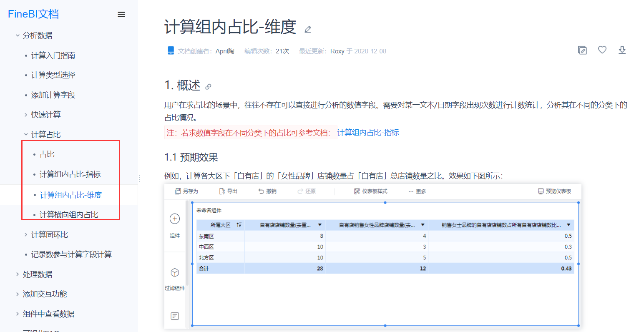Click the download icon at top right
Viewport: 644px width, 332px height.
click(622, 50)
